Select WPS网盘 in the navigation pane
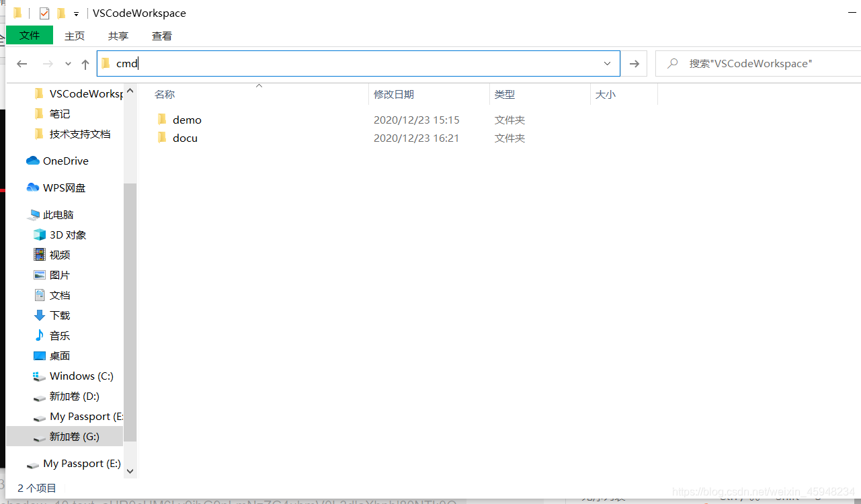Screen dimensions: 861x504 (x=65, y=187)
